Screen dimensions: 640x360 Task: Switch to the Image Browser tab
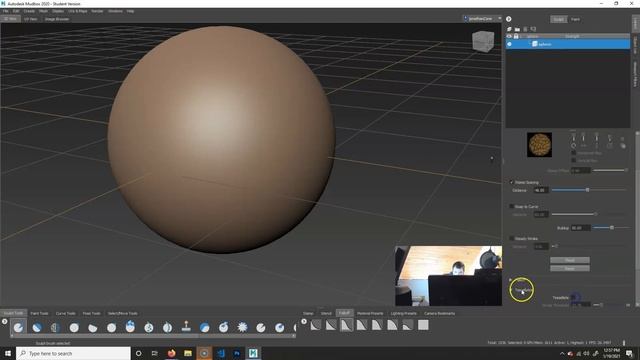tap(57, 19)
